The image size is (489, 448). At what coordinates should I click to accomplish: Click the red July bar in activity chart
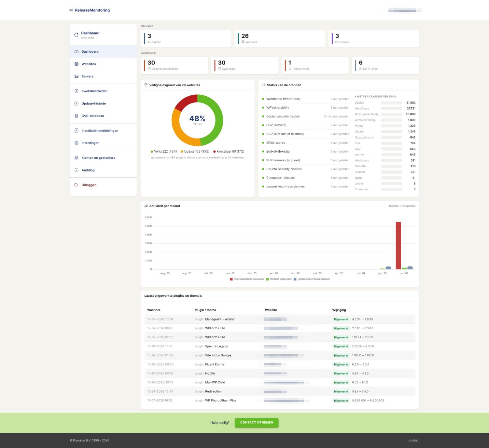[398, 246]
